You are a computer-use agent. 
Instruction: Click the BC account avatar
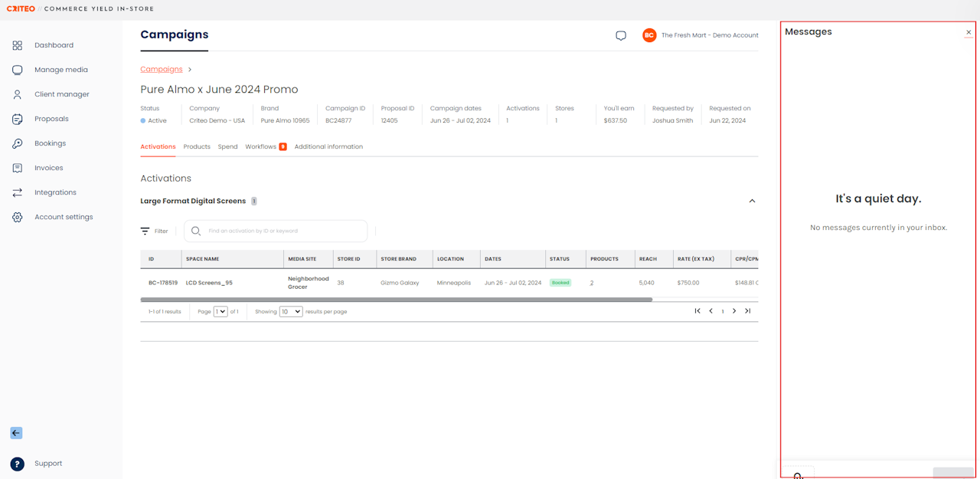click(649, 35)
